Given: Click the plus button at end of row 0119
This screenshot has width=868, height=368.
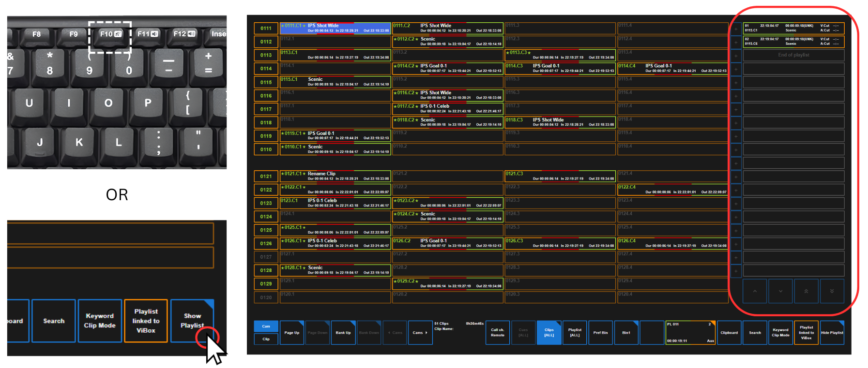Looking at the screenshot, I should [736, 136].
